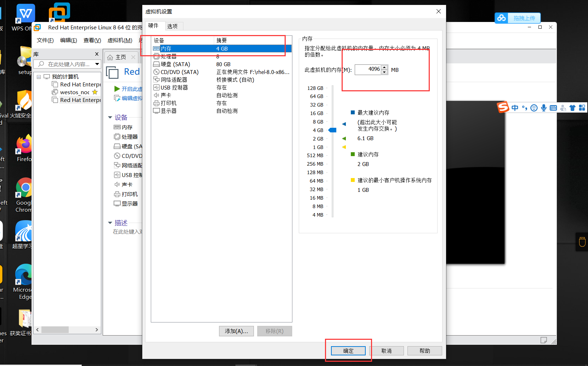Open the 虚拟机(M) menu
The image size is (588, 366).
coord(120,40)
